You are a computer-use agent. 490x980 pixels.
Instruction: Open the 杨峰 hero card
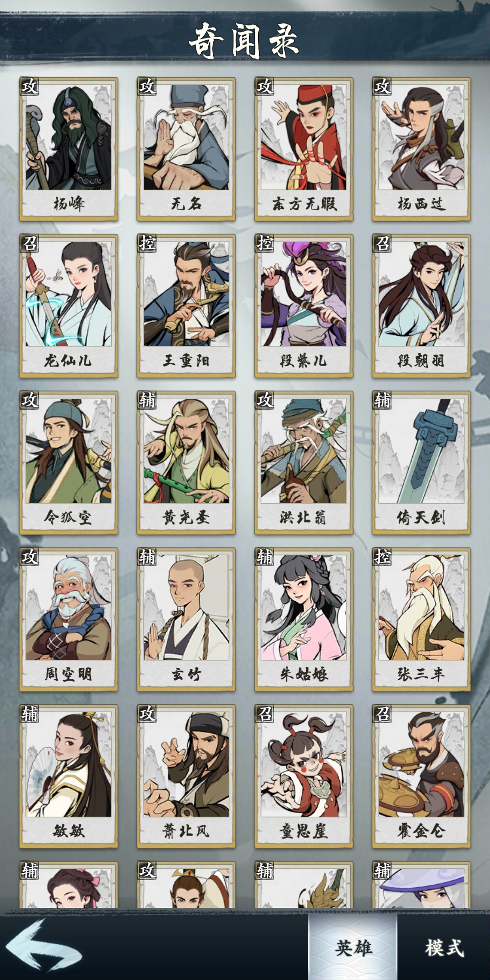69,149
